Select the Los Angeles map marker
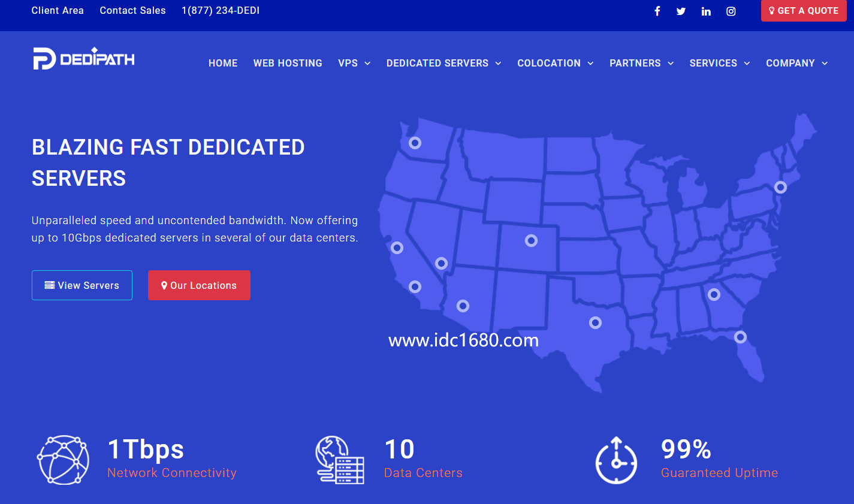Viewport: 854px width, 504px height. (415, 286)
